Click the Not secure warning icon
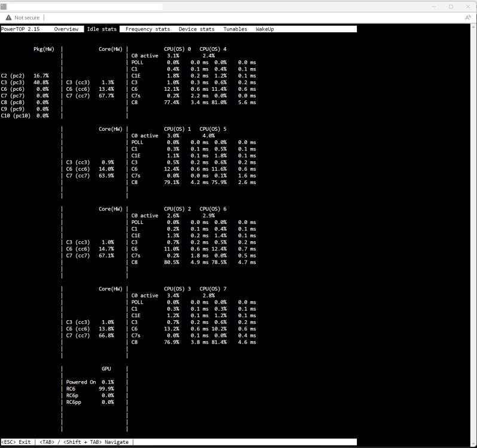The width and height of the screenshot is (477, 448). pos(8,18)
